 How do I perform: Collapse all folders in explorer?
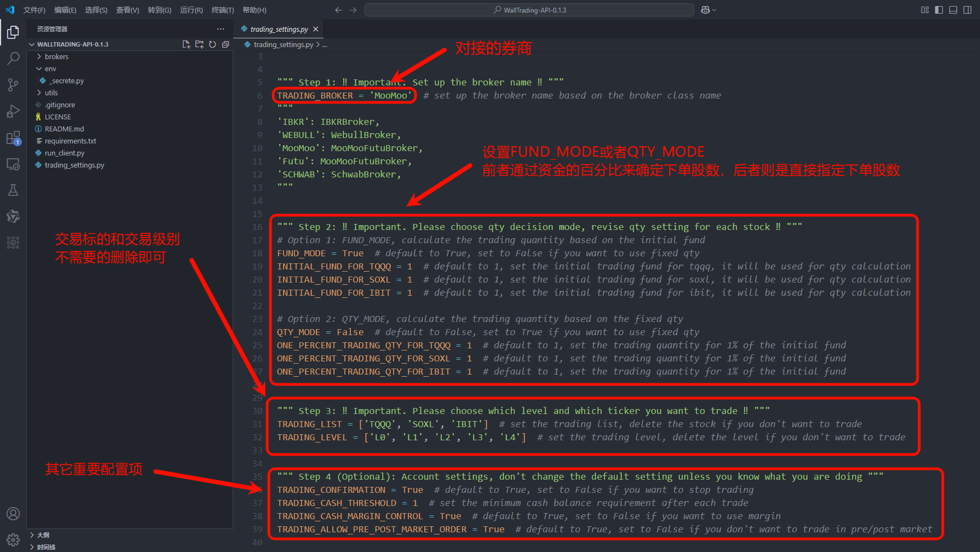(x=226, y=44)
